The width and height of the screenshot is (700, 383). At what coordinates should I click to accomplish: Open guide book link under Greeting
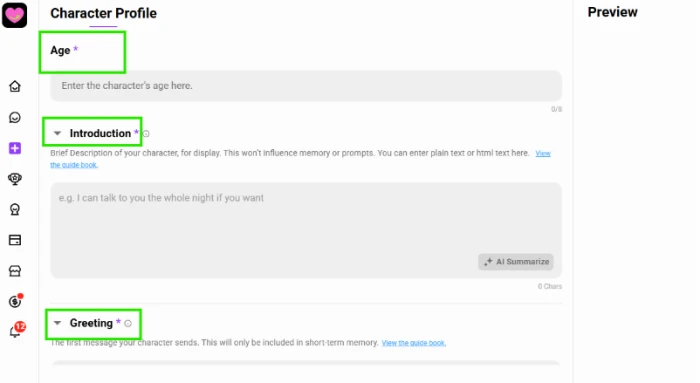[413, 343]
